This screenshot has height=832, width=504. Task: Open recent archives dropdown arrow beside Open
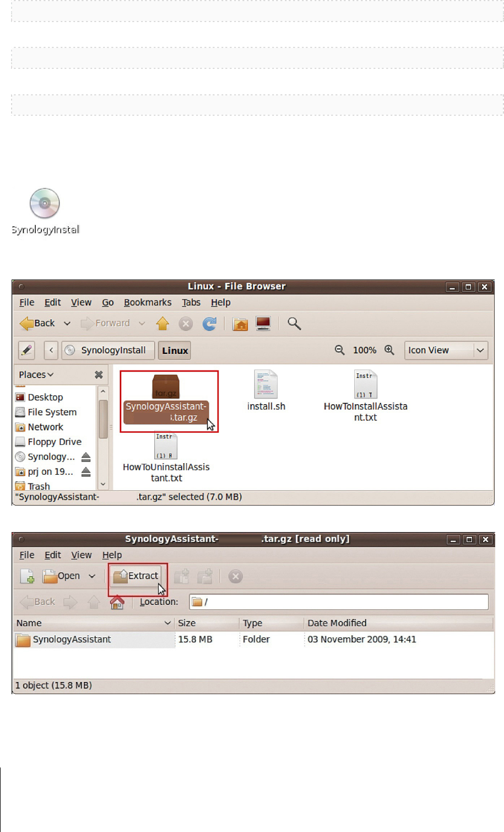(92, 576)
